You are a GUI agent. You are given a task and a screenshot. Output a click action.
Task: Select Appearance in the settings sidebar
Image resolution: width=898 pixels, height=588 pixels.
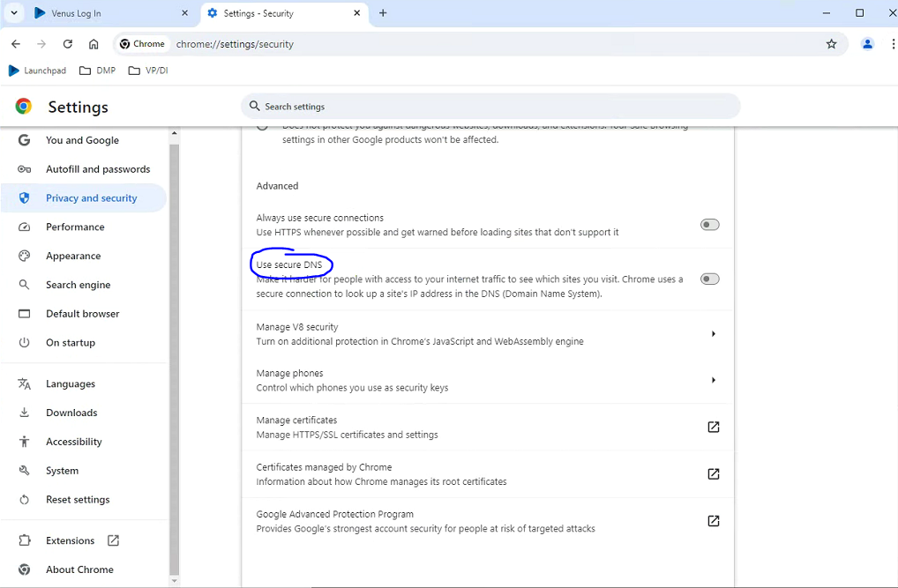73,257
